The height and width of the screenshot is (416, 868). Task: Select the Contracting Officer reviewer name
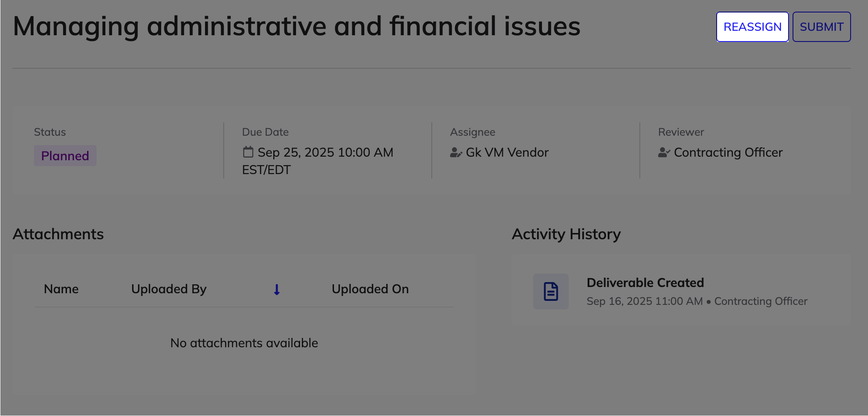pos(728,152)
